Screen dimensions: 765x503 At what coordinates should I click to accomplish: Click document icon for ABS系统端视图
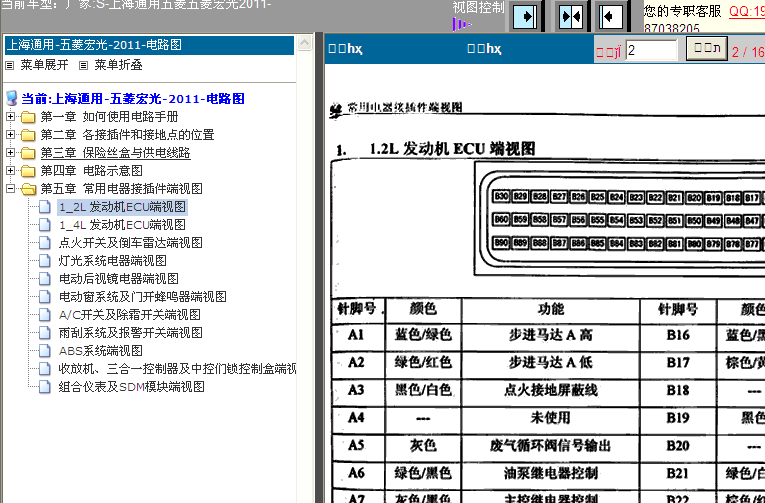pos(45,351)
